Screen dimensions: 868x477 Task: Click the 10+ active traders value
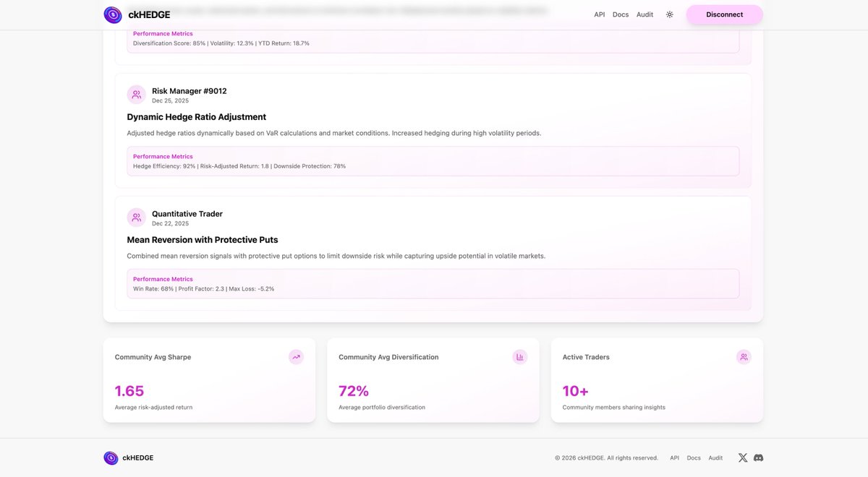(576, 391)
